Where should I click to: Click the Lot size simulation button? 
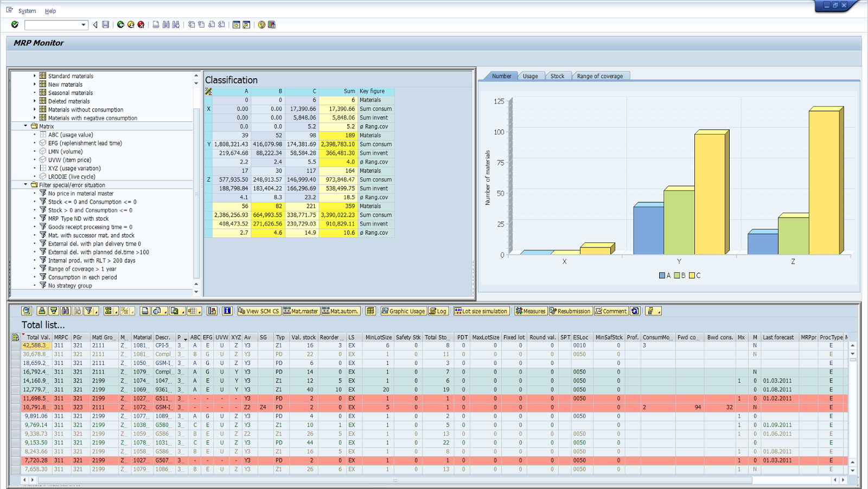[x=480, y=311]
